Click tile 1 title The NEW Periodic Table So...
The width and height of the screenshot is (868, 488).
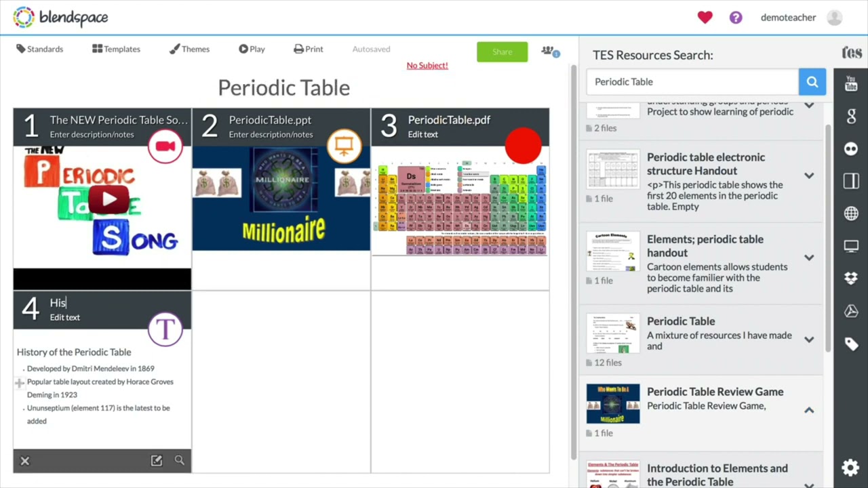pyautogui.click(x=119, y=120)
